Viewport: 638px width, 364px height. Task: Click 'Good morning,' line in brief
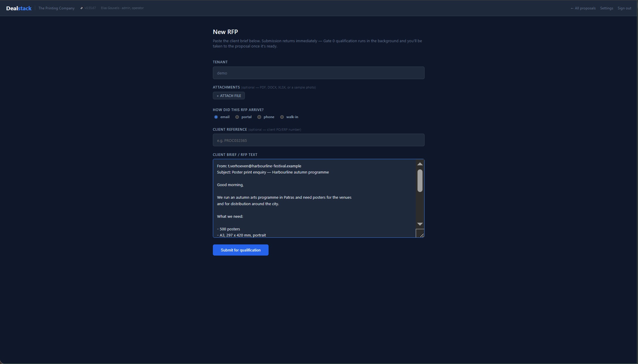pos(230,185)
